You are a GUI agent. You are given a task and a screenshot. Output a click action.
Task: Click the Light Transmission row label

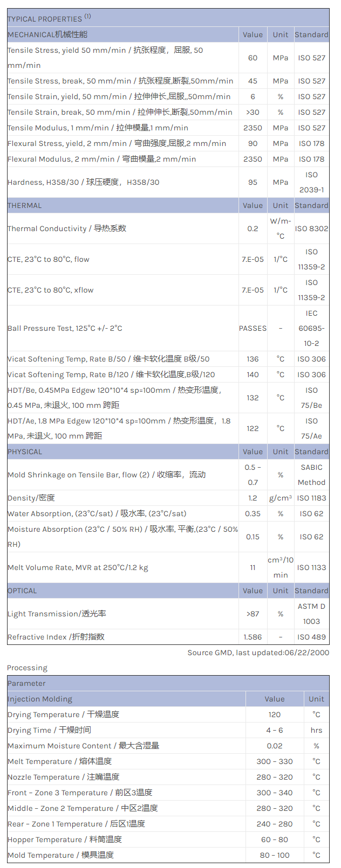coord(57,614)
